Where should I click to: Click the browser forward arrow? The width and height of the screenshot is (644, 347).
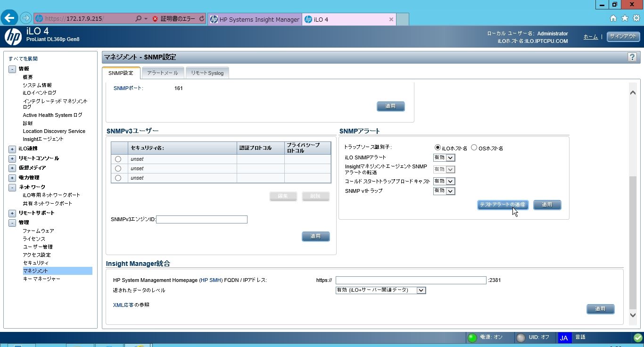(26, 18)
